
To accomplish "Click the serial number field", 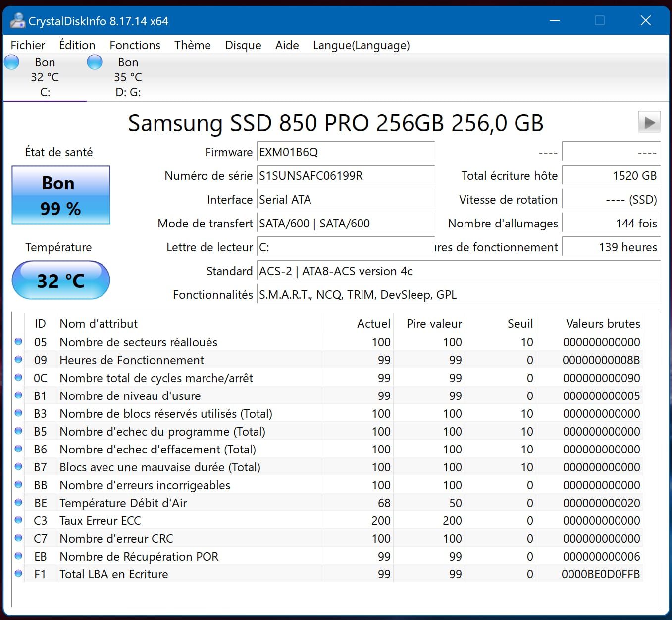I will 345,176.
